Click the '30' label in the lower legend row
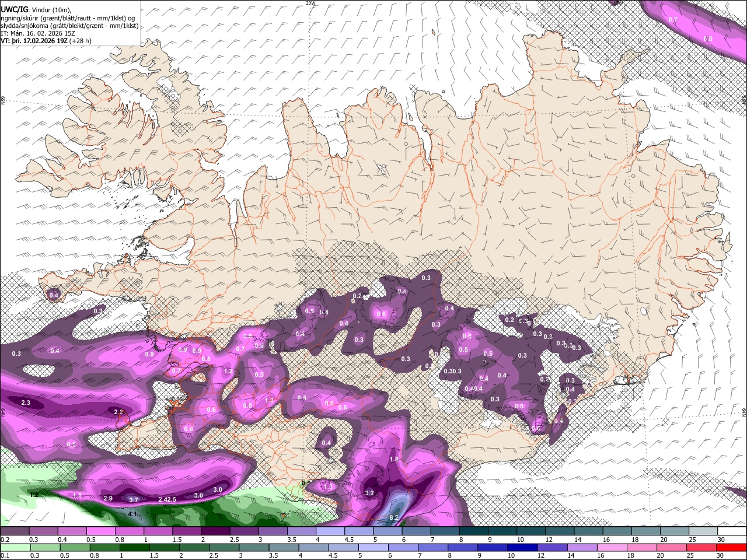Image resolution: width=747 pixels, height=560 pixels. (721, 555)
